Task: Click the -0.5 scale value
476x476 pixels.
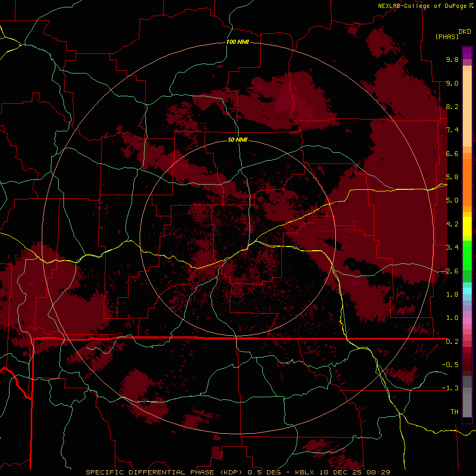Action: point(450,365)
